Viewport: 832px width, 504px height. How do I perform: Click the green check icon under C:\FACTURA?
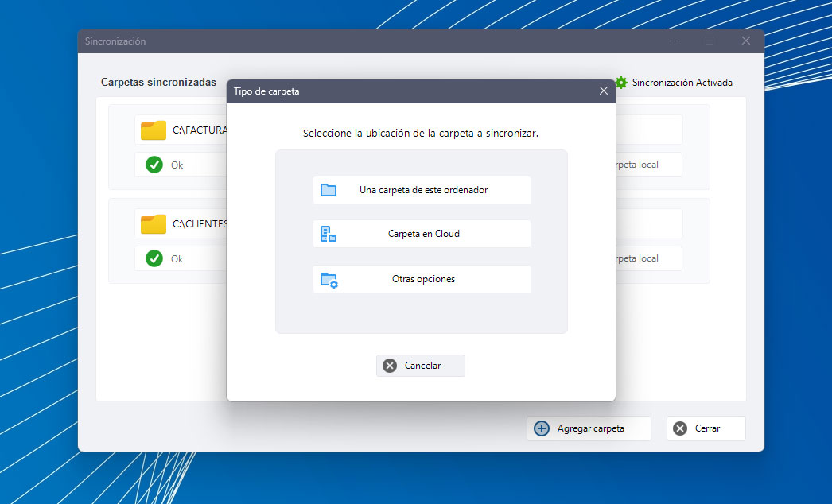click(154, 165)
